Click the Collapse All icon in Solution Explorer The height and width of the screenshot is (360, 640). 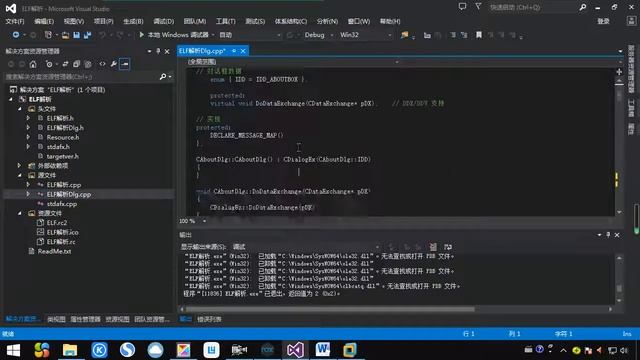point(76,64)
